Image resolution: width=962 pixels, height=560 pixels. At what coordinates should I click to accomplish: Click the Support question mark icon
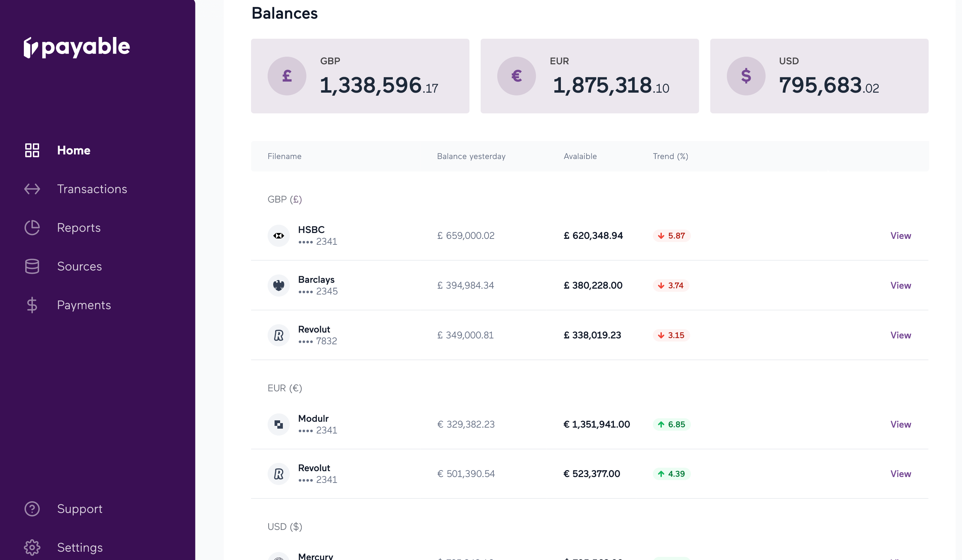(x=32, y=509)
